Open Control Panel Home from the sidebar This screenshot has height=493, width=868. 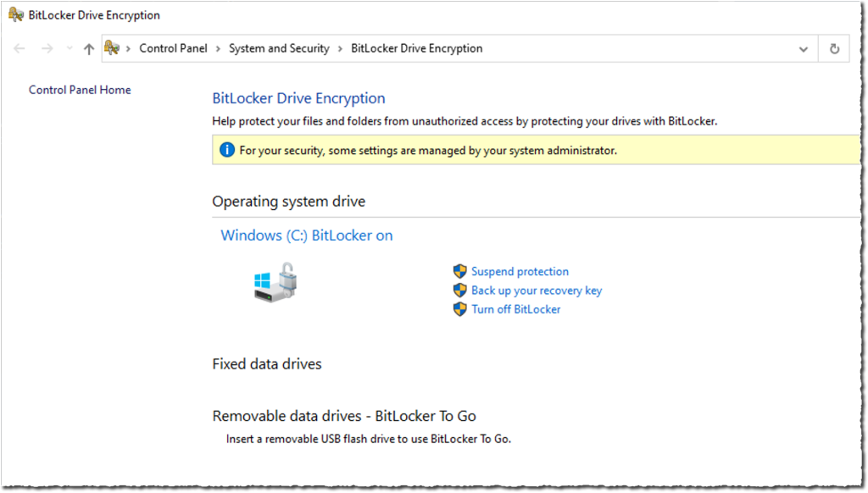pos(79,90)
